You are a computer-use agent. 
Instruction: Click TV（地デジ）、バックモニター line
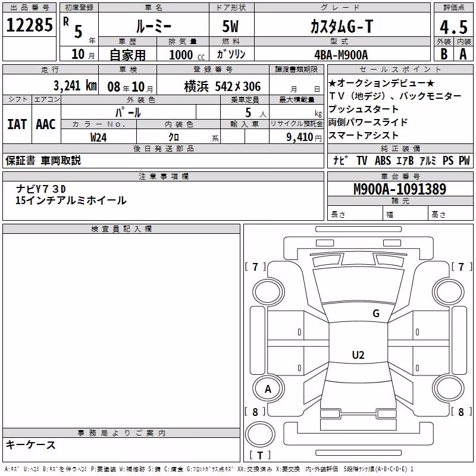(394, 96)
